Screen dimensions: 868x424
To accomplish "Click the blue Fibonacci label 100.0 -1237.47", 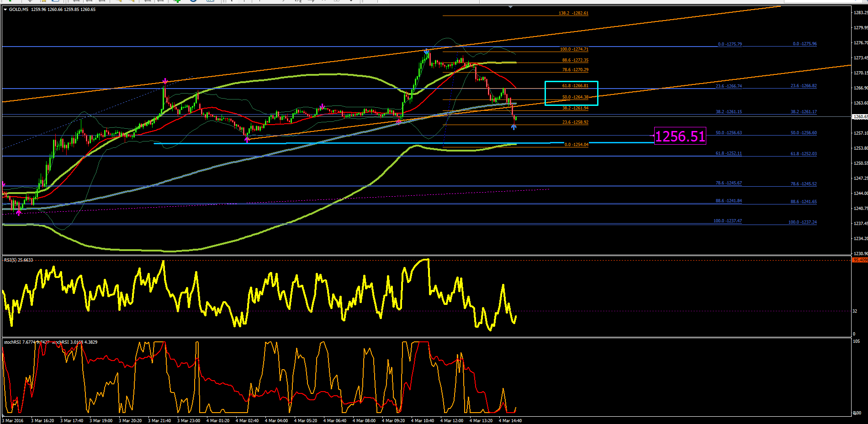I will [728, 221].
